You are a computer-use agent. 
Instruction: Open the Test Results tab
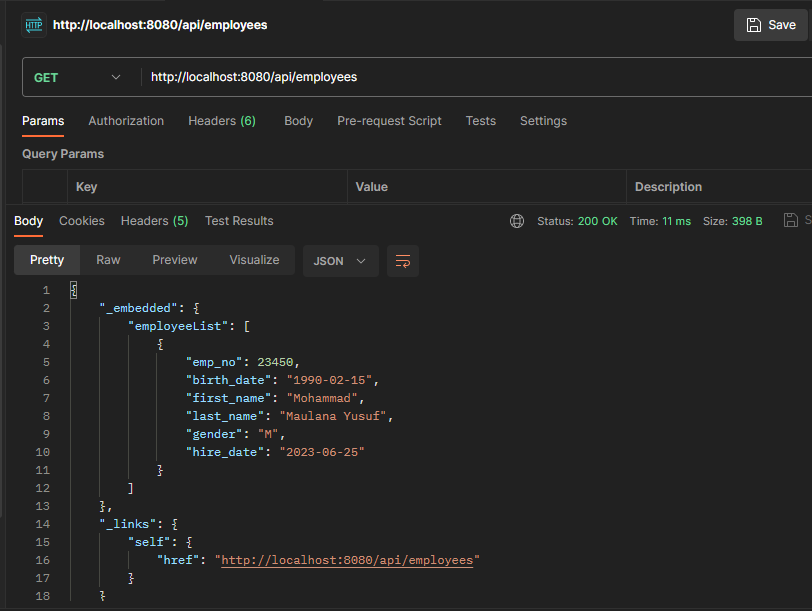pyautogui.click(x=238, y=221)
